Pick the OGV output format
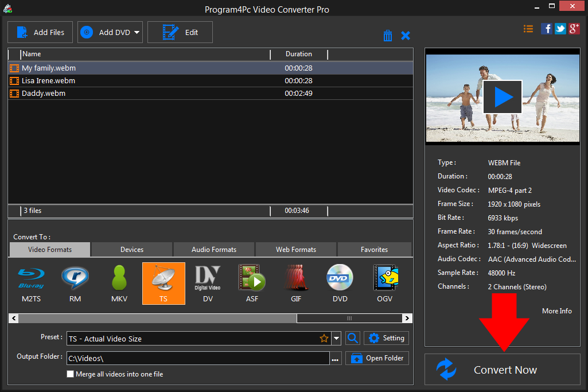The image size is (588, 392). tap(384, 283)
